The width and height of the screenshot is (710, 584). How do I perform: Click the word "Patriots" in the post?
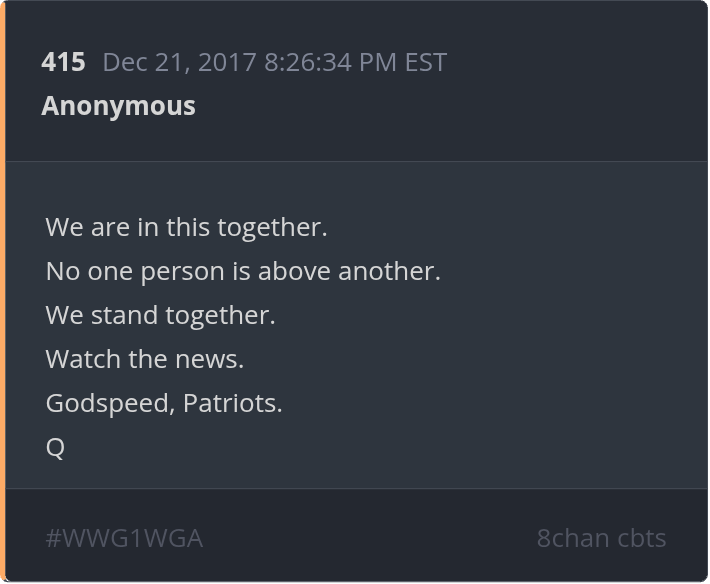232,403
